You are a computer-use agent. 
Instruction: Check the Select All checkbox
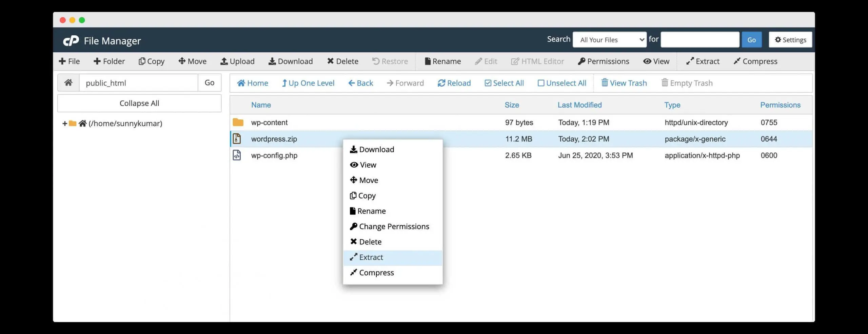pos(488,83)
